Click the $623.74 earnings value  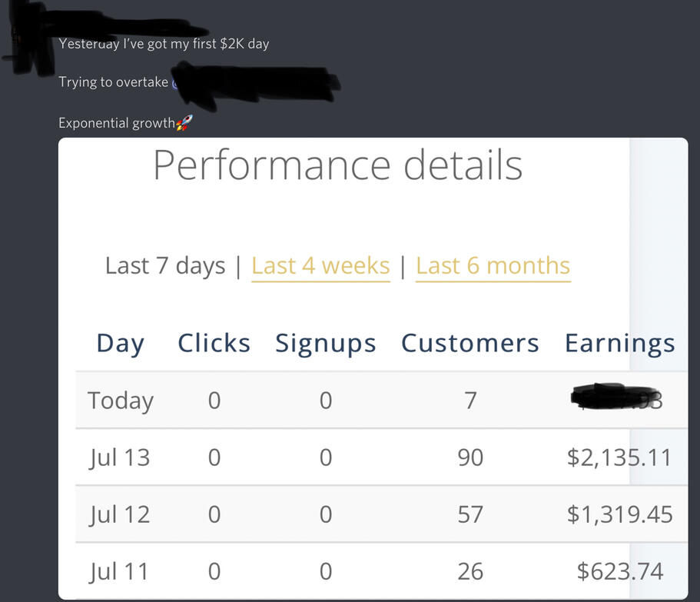pos(619,571)
